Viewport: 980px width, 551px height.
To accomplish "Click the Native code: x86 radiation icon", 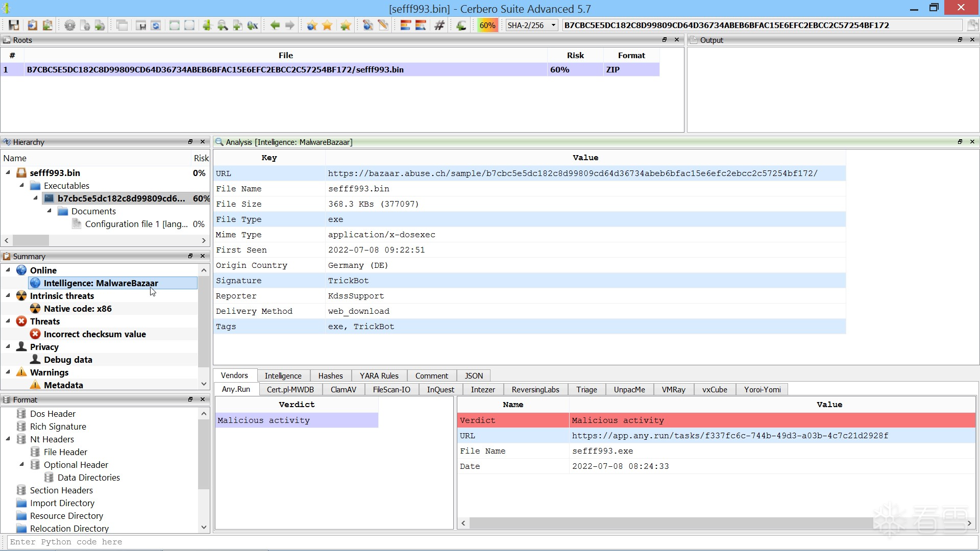I will point(35,309).
